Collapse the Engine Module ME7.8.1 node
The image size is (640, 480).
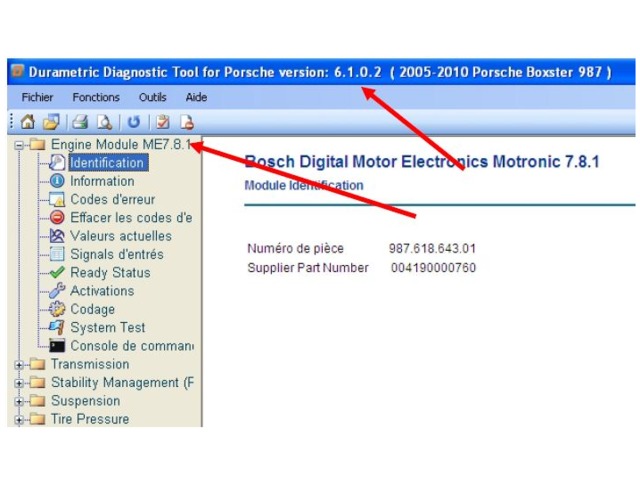(19, 145)
